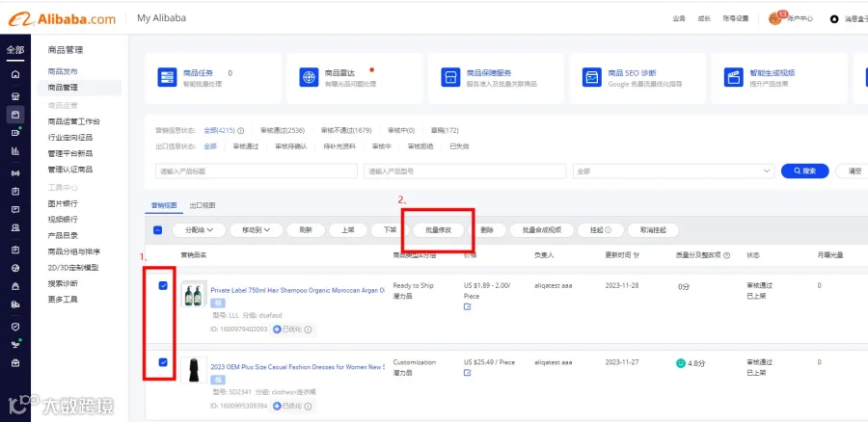The height and width of the screenshot is (422, 868).
Task: Uncheck the Plus Size Dresses product checkbox
Action: (163, 362)
